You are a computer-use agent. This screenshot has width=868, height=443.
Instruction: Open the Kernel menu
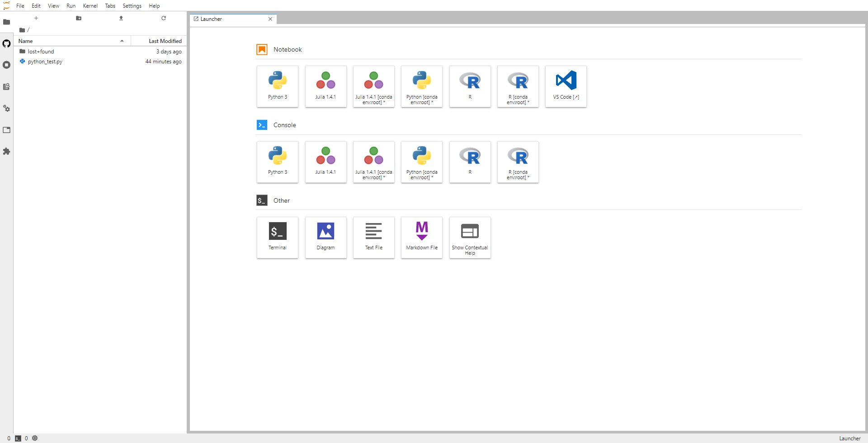pos(90,6)
